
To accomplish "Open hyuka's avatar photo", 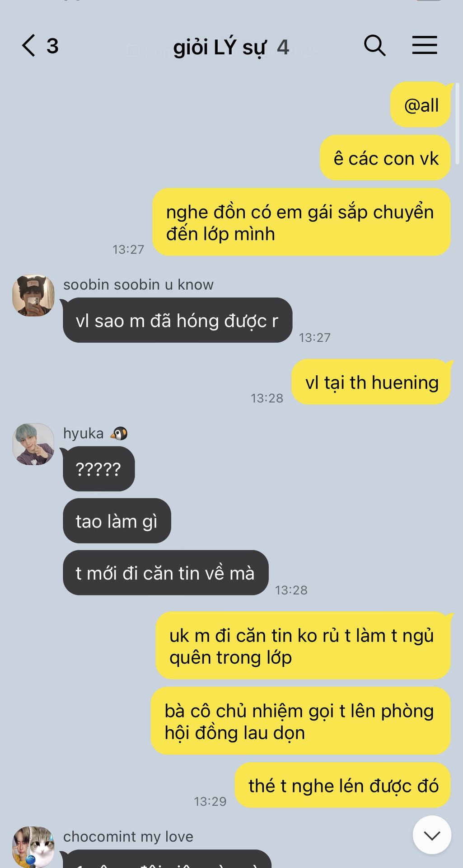I will point(33,444).
